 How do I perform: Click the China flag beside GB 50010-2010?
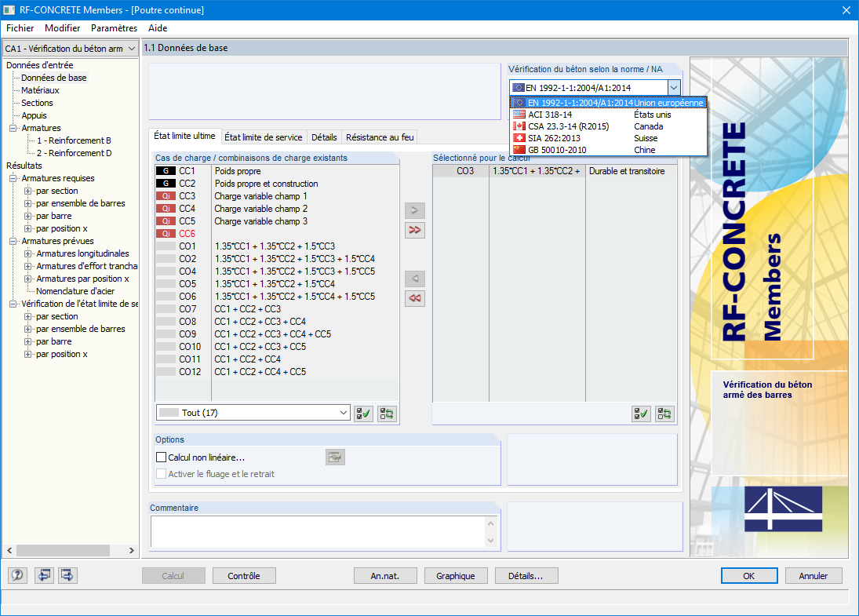coord(519,150)
